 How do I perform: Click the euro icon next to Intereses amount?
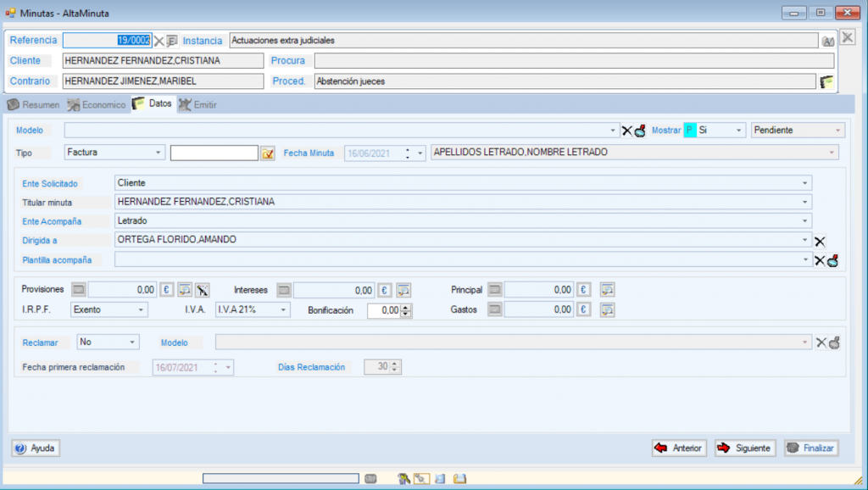click(384, 290)
